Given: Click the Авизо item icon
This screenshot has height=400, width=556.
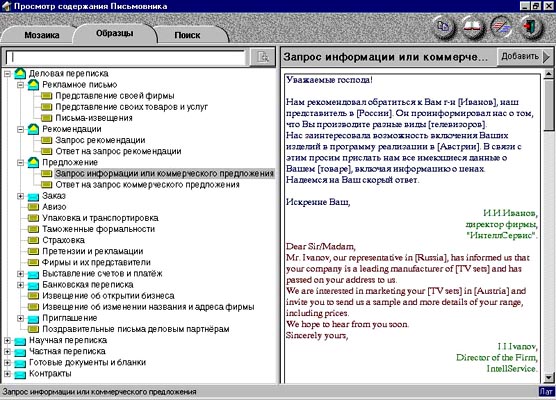Looking at the screenshot, I should pos(33,207).
